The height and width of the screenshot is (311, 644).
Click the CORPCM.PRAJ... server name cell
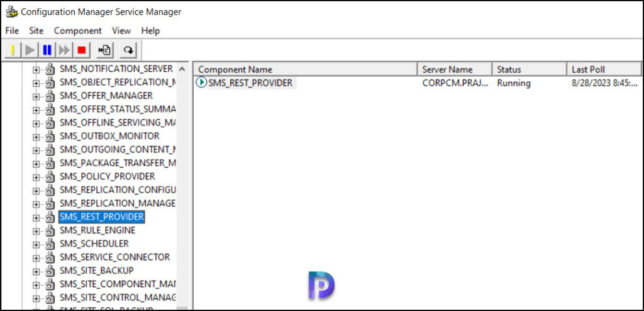point(455,82)
